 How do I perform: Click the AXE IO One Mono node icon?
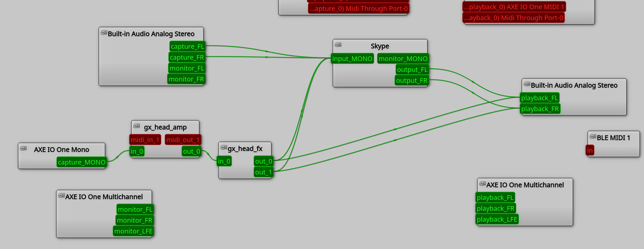[x=23, y=149]
